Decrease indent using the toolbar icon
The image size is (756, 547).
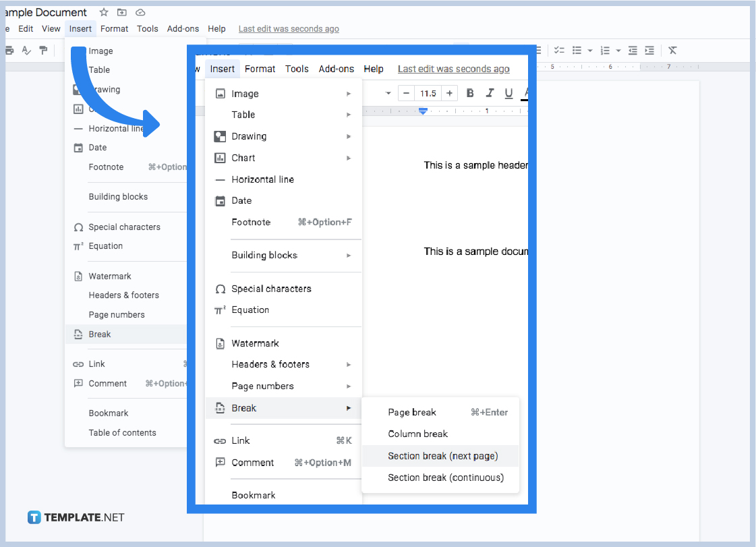(633, 50)
